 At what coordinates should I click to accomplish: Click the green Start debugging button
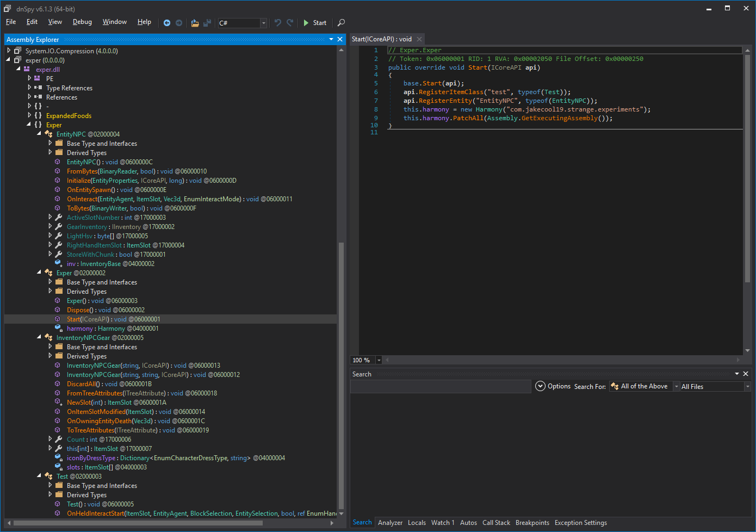click(x=314, y=23)
